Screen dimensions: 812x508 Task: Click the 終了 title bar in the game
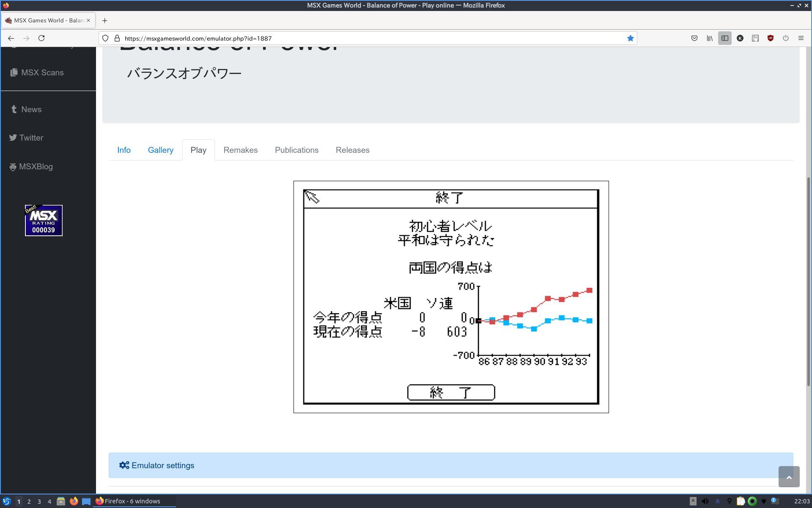pos(451,198)
